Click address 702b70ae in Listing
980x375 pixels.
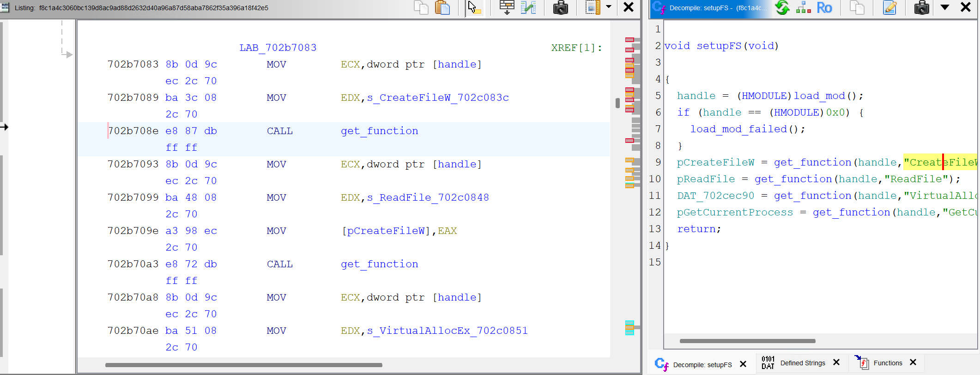point(133,331)
